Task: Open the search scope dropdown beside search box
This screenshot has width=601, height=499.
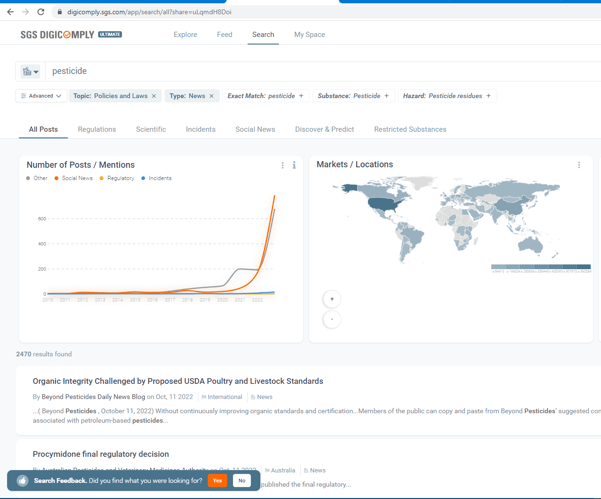Action: tap(30, 71)
